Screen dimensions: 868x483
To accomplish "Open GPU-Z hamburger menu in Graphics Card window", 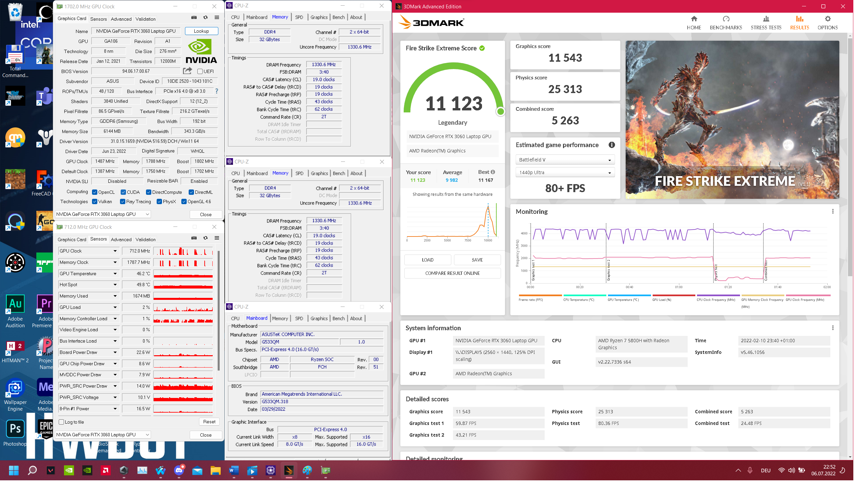I will 217,18.
